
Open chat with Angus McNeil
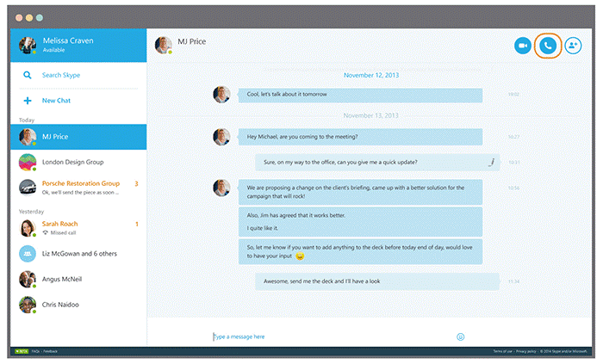tap(78, 279)
